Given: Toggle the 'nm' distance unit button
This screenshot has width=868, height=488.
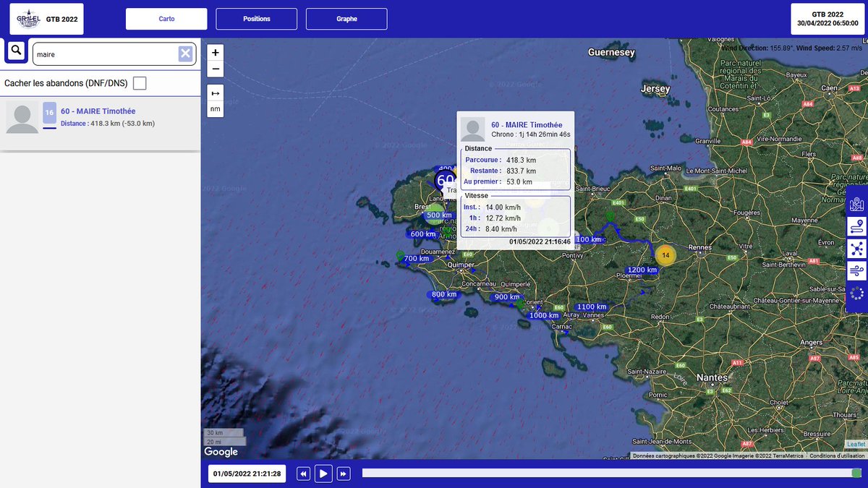Looking at the screenshot, I should pos(215,109).
